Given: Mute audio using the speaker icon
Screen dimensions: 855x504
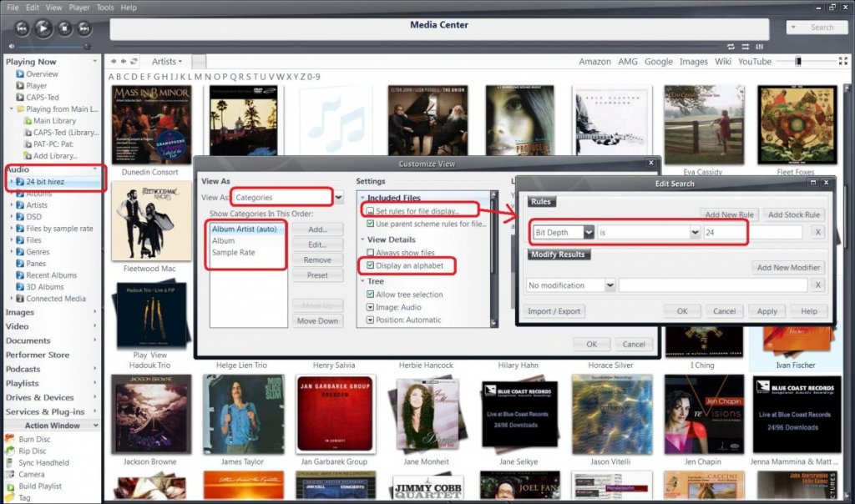Looking at the screenshot, I should click(12, 47).
